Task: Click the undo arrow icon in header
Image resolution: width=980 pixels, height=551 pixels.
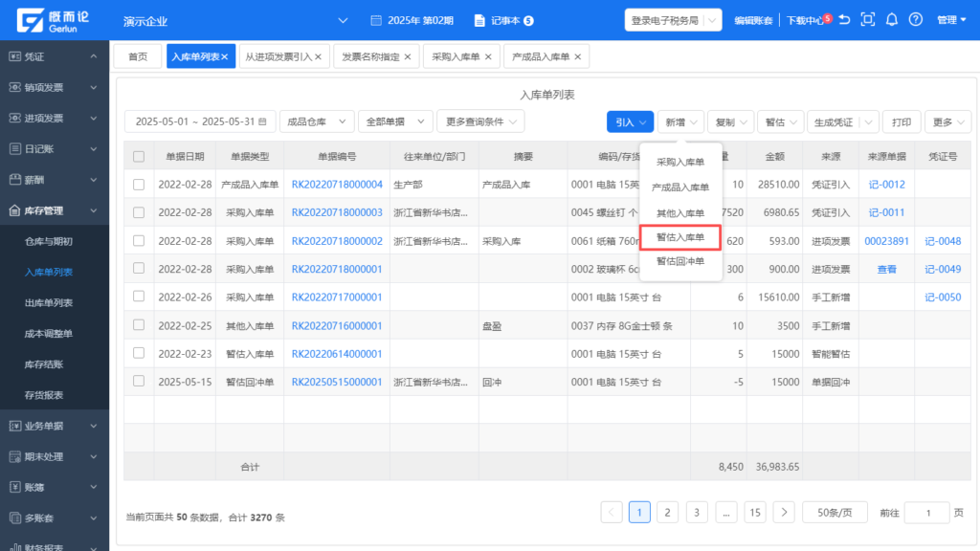Action: coord(844,19)
